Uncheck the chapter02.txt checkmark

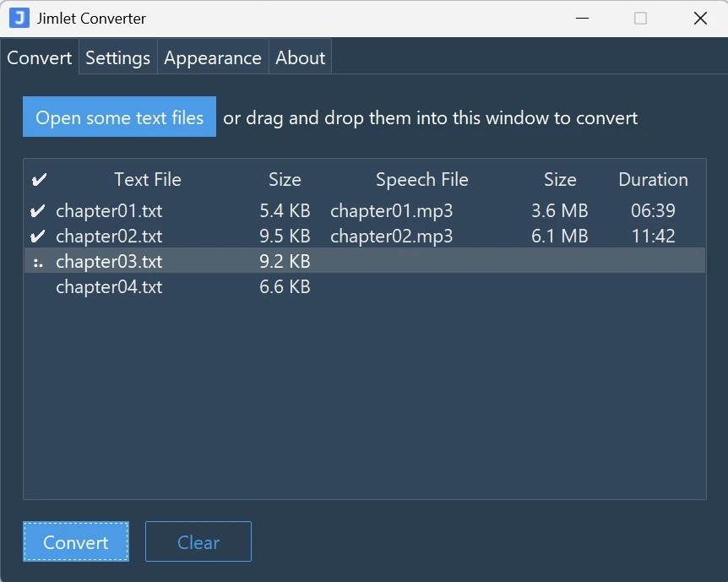click(x=37, y=237)
